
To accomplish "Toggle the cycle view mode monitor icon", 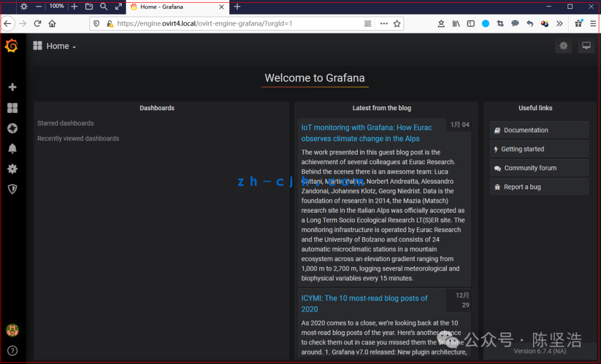I will coord(586,46).
